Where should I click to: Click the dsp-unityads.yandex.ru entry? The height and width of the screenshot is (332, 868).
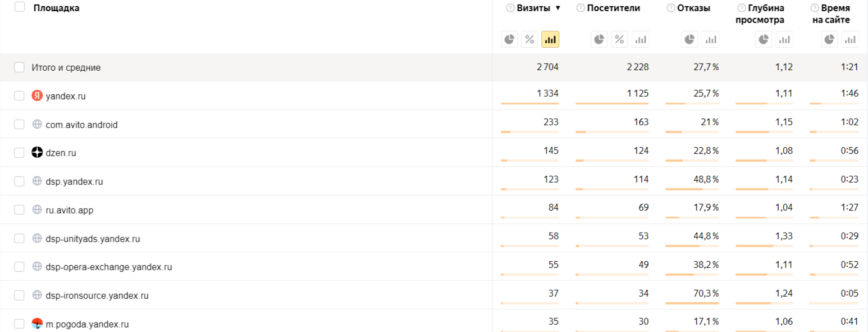pyautogui.click(x=93, y=239)
